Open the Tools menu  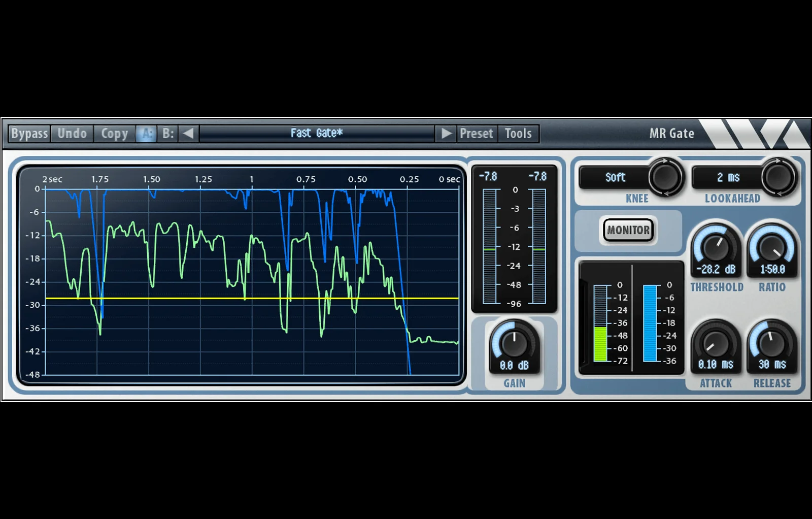click(x=518, y=134)
